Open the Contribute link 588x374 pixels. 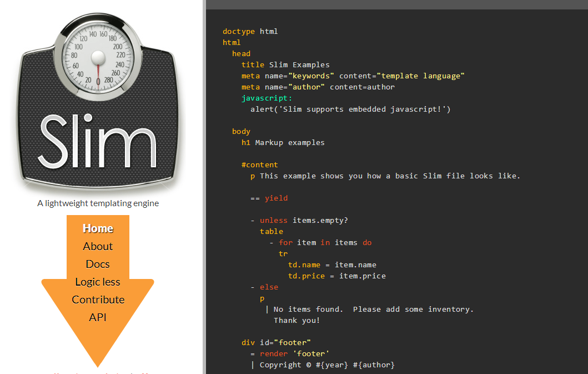(98, 300)
